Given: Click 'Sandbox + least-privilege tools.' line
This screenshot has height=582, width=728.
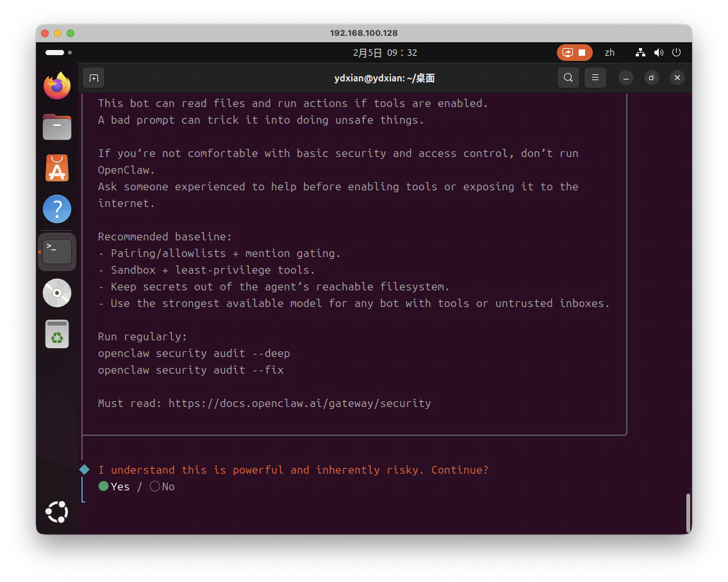Looking at the screenshot, I should point(206,270).
